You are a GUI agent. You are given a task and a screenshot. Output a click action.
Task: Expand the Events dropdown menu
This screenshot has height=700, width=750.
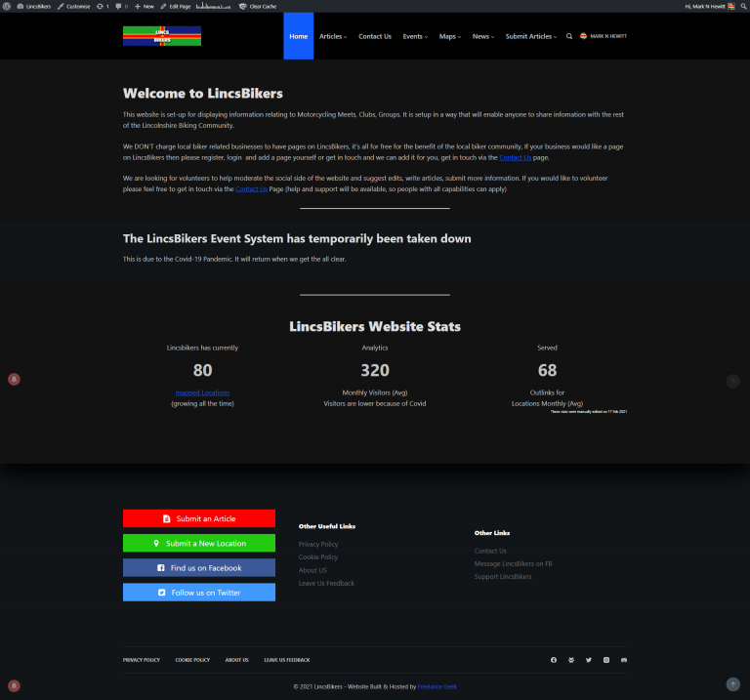[x=415, y=36]
